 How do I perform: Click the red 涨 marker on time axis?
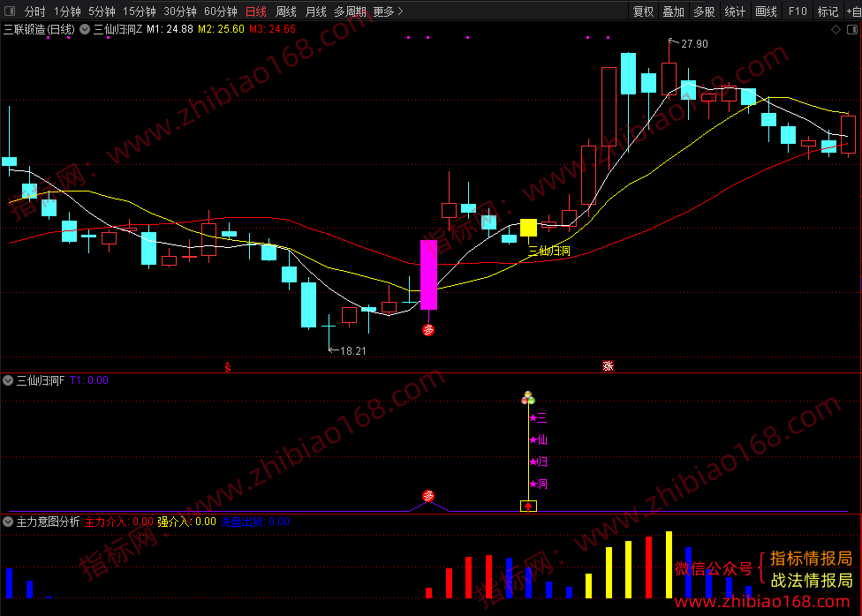608,366
